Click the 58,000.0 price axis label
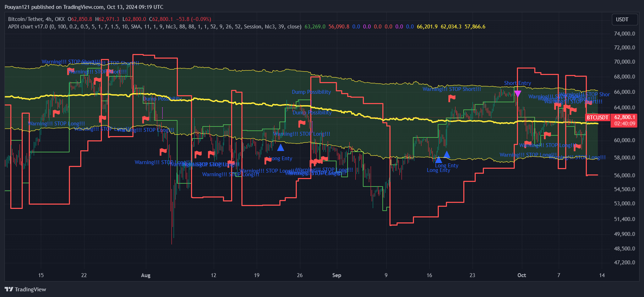This screenshot has width=644, height=297. coord(624,158)
